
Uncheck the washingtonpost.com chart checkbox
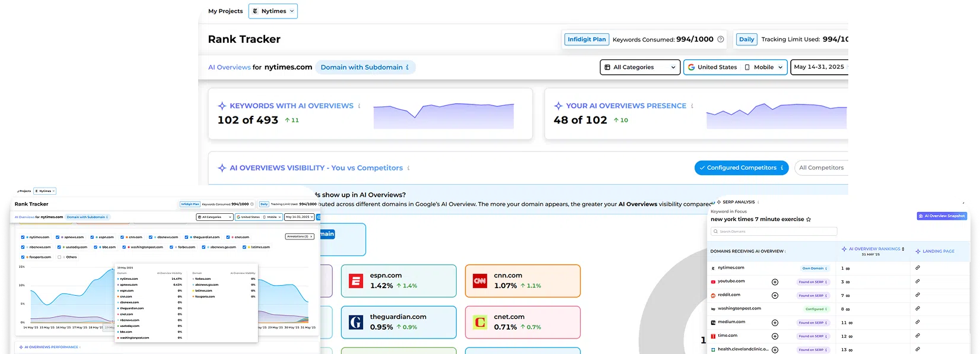(124, 247)
